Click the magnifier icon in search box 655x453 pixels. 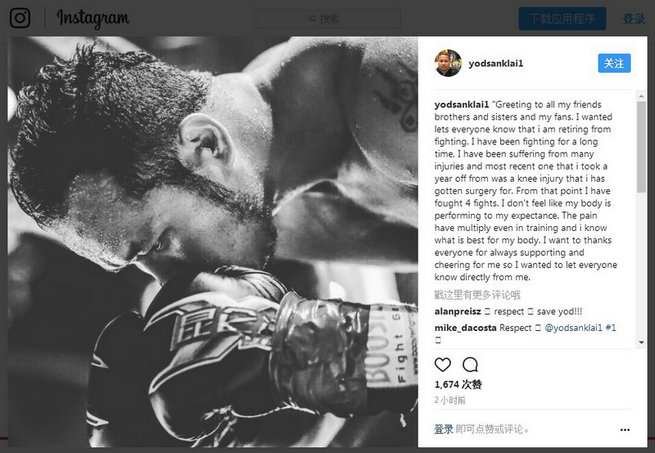312,19
